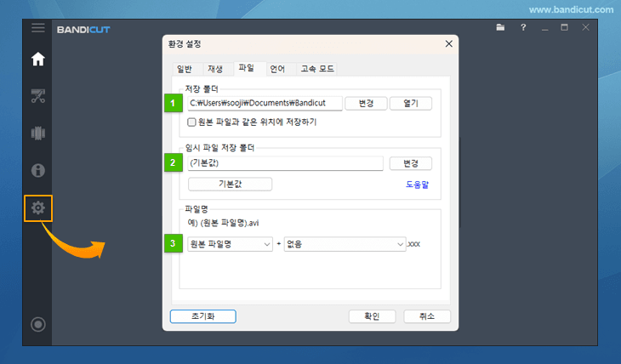Close the Bandicut main window
The image size is (621, 364).
click(586, 27)
